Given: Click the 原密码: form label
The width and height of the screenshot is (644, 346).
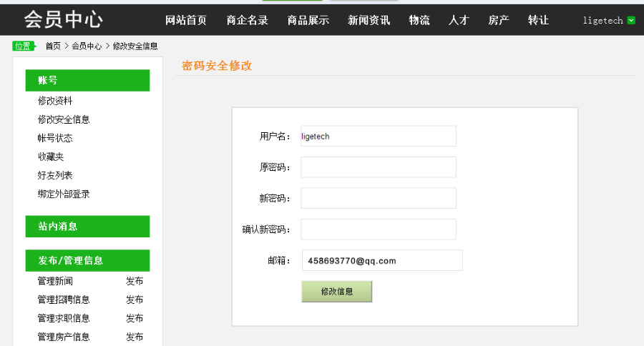Looking at the screenshot, I should pos(275,167).
